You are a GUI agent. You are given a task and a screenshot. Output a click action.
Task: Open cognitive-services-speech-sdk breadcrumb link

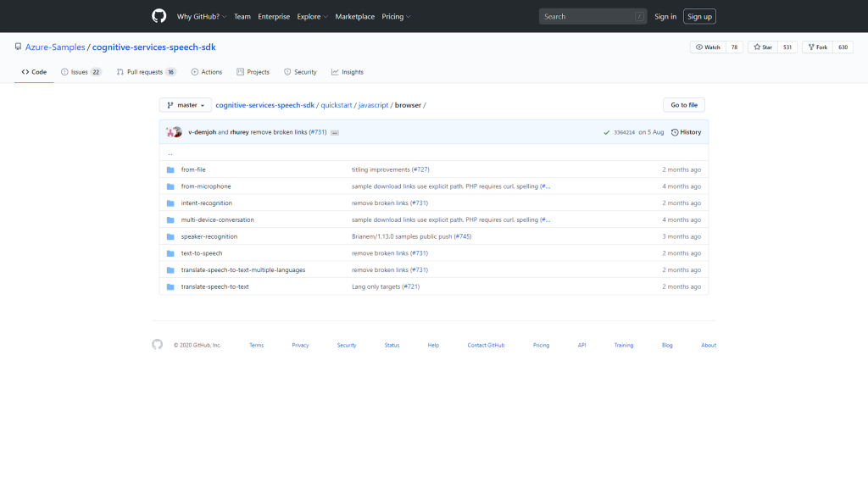pos(264,105)
